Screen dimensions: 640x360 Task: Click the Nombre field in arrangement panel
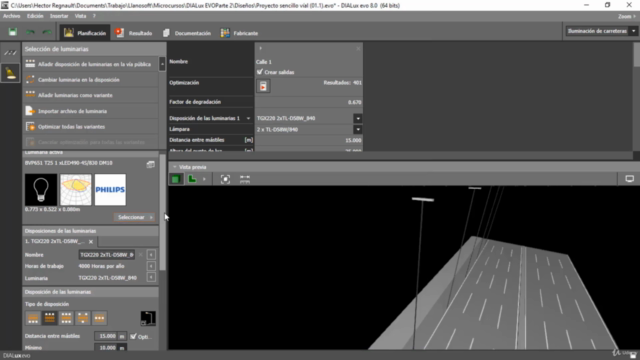point(107,255)
